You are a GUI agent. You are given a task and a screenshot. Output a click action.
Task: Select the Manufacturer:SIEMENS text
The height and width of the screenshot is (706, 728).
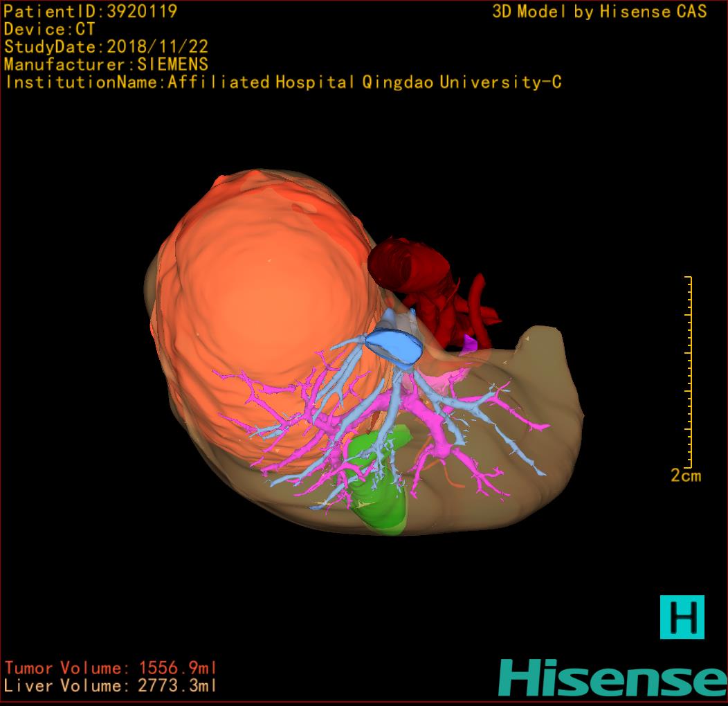106,65
